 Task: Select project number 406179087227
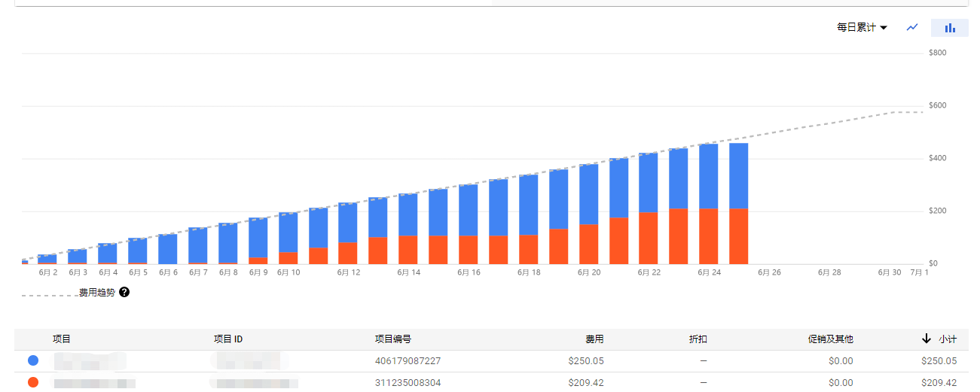[408, 361]
